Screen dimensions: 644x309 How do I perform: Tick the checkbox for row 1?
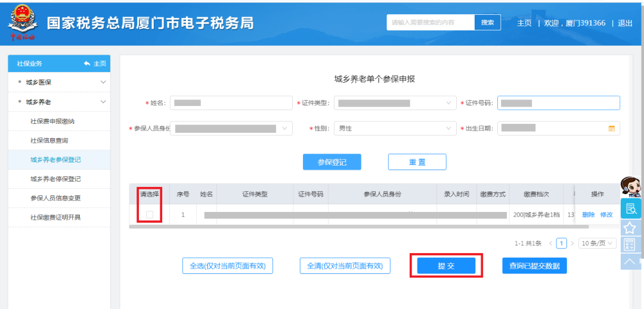(x=150, y=214)
